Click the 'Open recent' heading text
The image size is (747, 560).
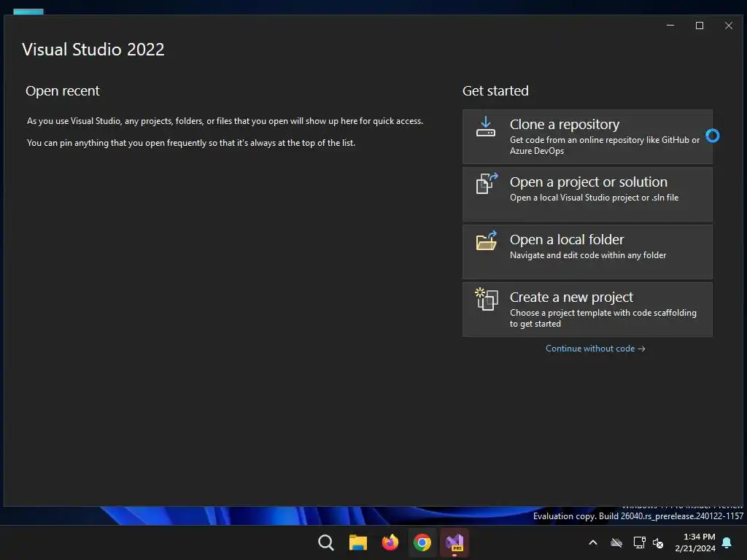pos(63,91)
